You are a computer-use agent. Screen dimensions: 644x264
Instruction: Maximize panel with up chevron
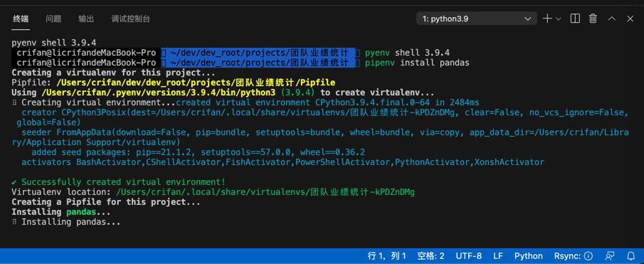pos(612,19)
